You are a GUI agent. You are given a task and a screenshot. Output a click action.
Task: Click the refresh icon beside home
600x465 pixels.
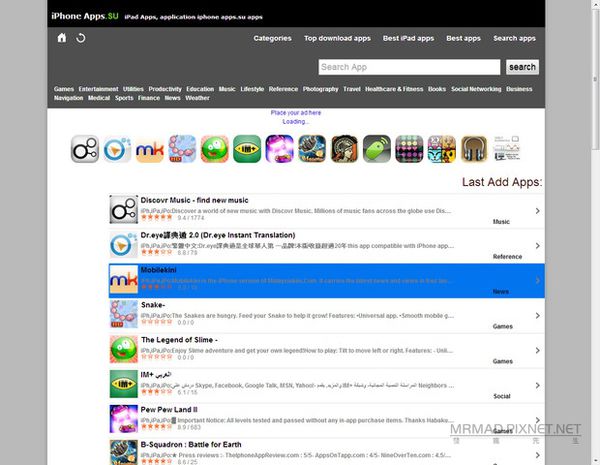point(81,38)
